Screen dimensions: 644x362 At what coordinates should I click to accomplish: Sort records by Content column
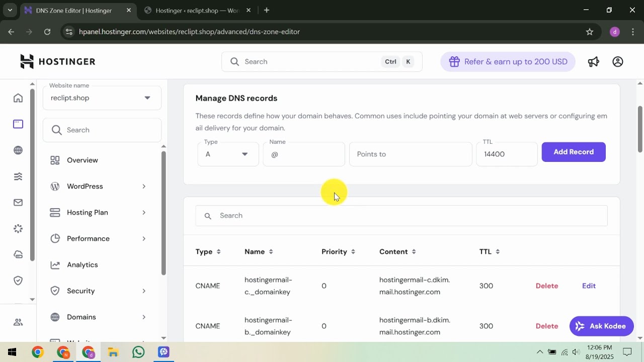(398, 251)
